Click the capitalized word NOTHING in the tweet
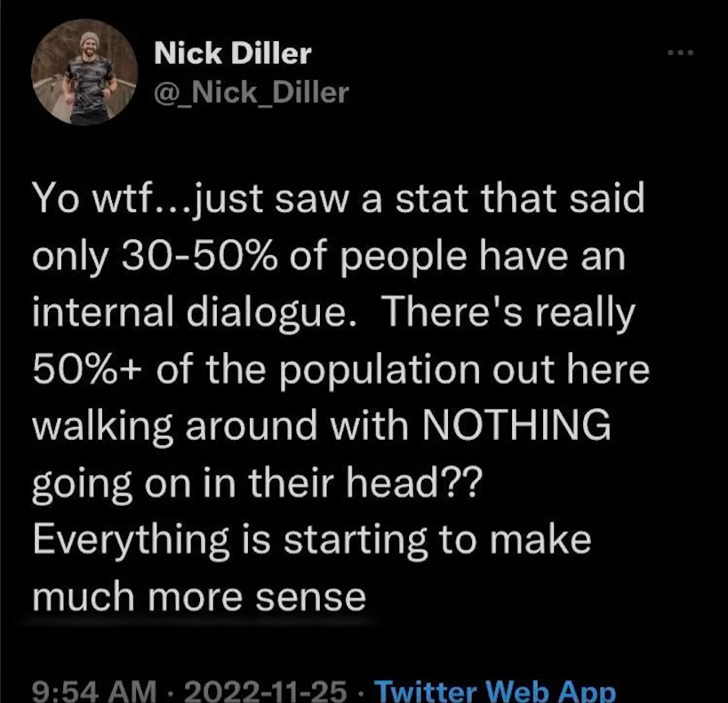The width and height of the screenshot is (728, 703). click(513, 427)
